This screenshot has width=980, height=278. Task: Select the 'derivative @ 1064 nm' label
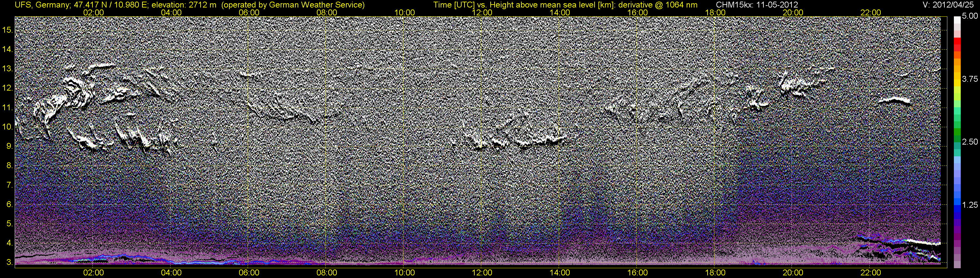pyautogui.click(x=659, y=5)
